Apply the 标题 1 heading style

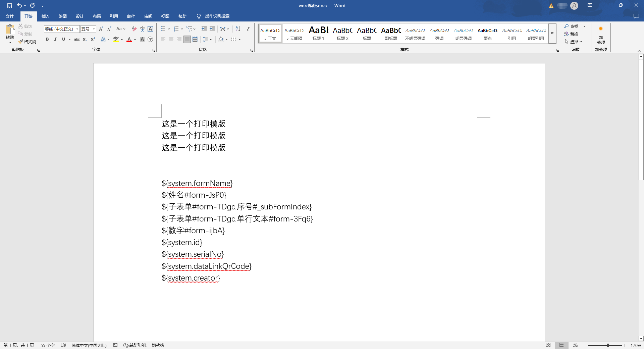coord(318,33)
